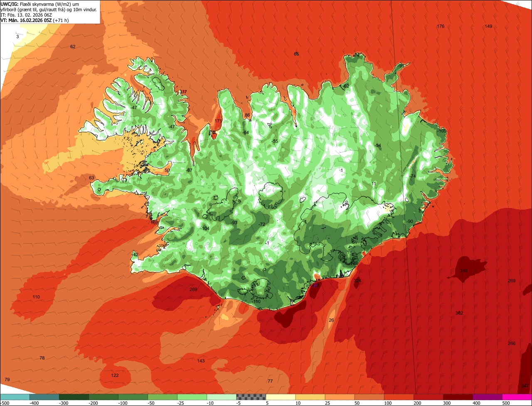532x406 pixels.
Task: Click the map value 86
Action: coord(247,115)
